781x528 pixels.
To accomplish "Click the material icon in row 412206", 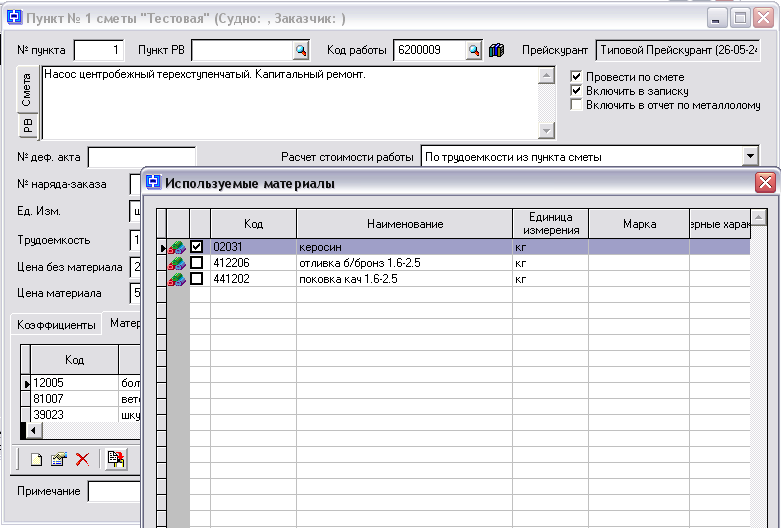I will point(177,263).
